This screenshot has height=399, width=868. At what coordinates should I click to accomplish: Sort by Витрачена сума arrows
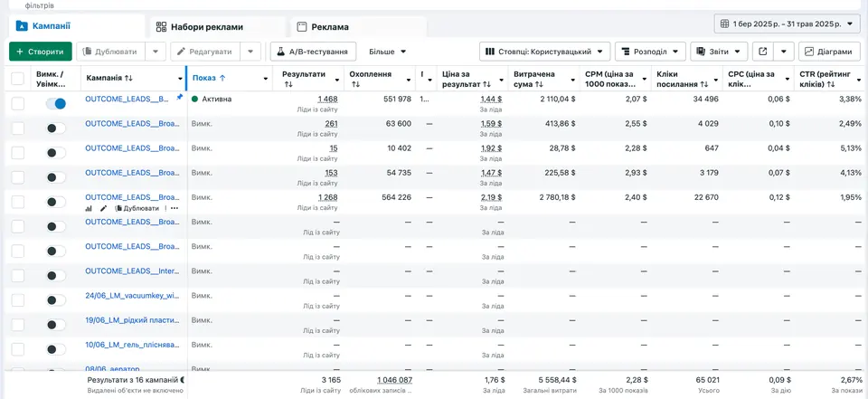(x=539, y=84)
